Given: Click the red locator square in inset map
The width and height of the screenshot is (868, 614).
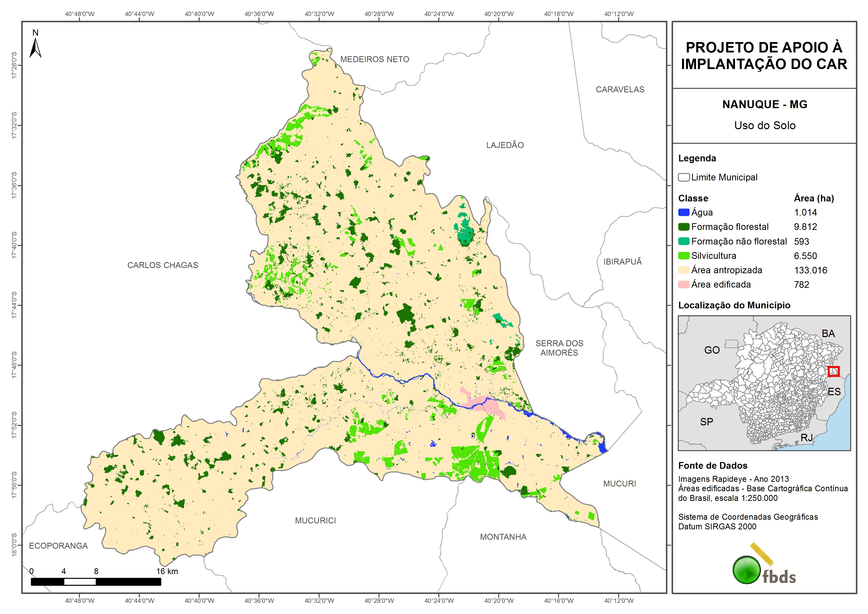Looking at the screenshot, I should tap(834, 371).
